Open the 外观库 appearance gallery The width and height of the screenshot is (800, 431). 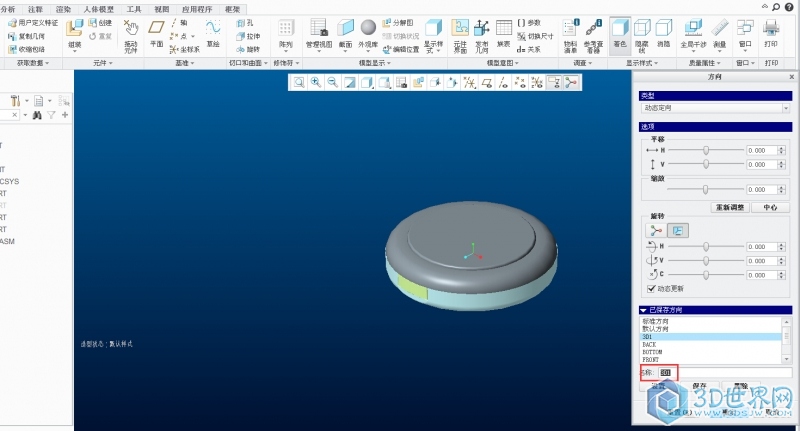point(368,34)
